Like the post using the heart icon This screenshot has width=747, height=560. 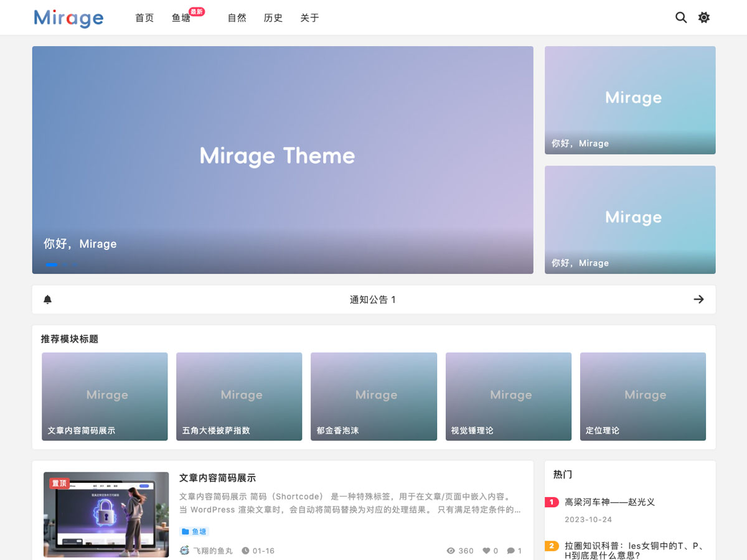click(x=487, y=551)
